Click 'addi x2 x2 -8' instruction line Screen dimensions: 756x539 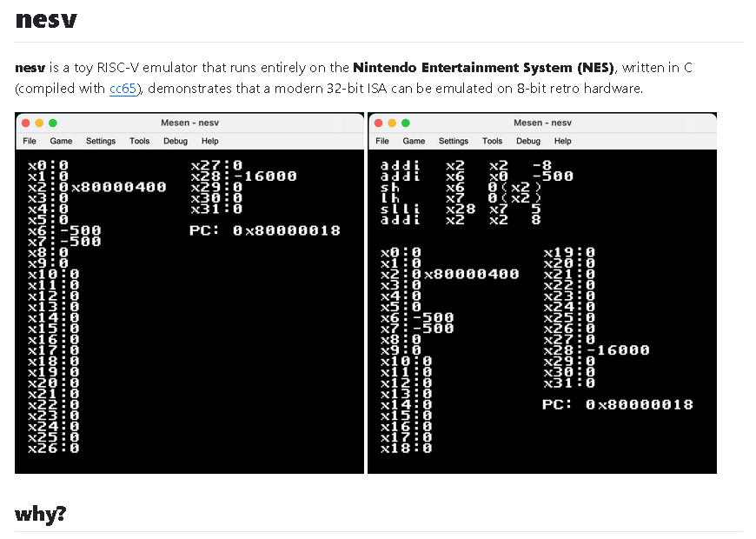(466, 165)
